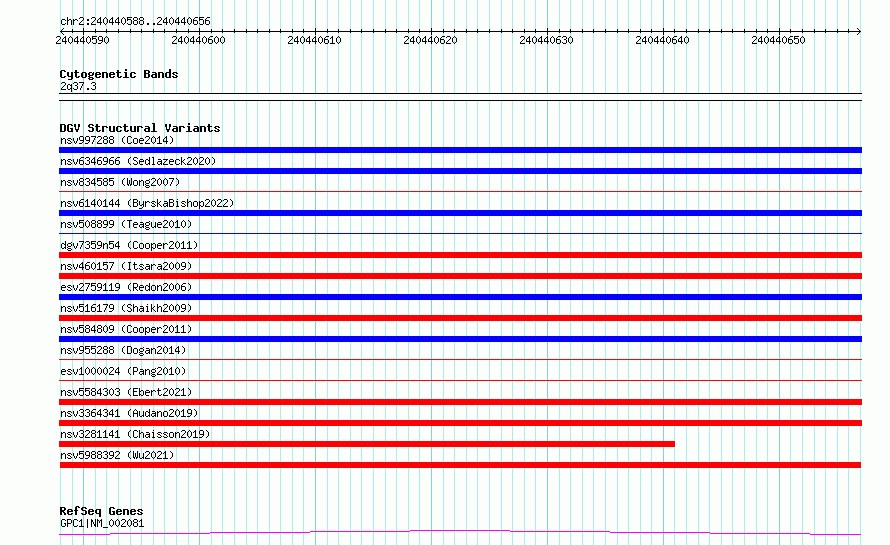Click the nsv6346966 (Sedlazeck2020) label
The image size is (890, 545).
coord(138,161)
